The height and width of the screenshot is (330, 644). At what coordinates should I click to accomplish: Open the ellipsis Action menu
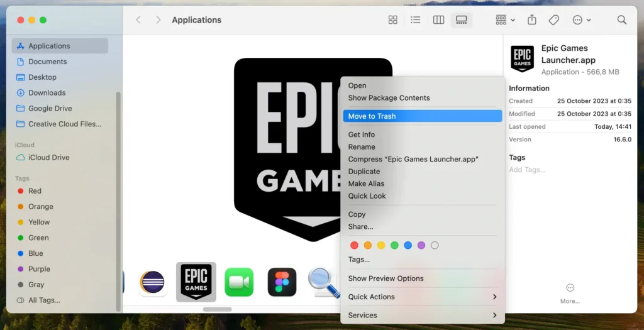[x=582, y=19]
